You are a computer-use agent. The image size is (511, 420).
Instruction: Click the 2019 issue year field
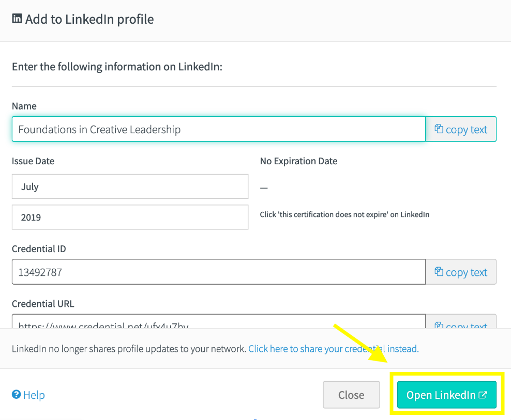pos(130,217)
